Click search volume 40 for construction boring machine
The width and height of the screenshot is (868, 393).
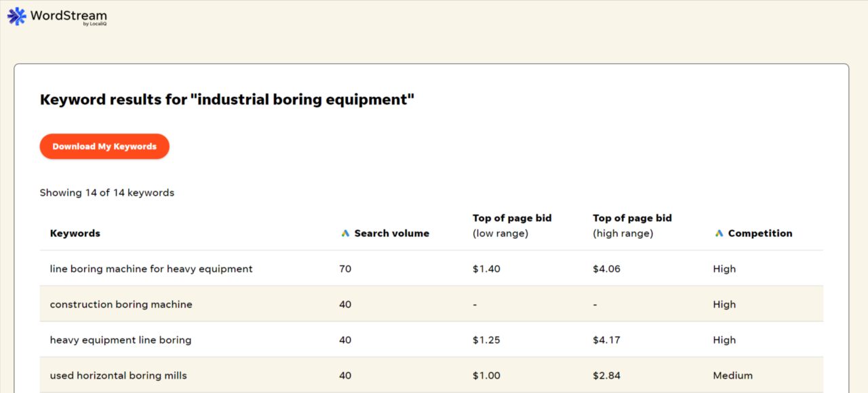click(345, 305)
